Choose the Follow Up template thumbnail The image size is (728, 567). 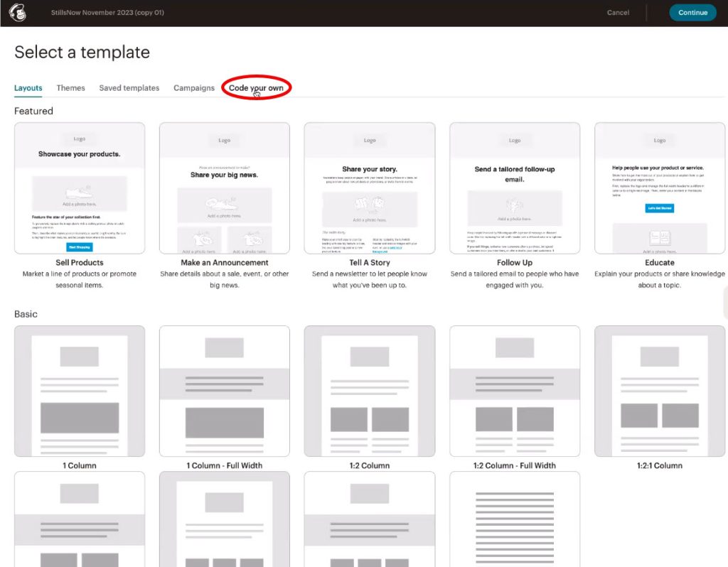point(515,188)
